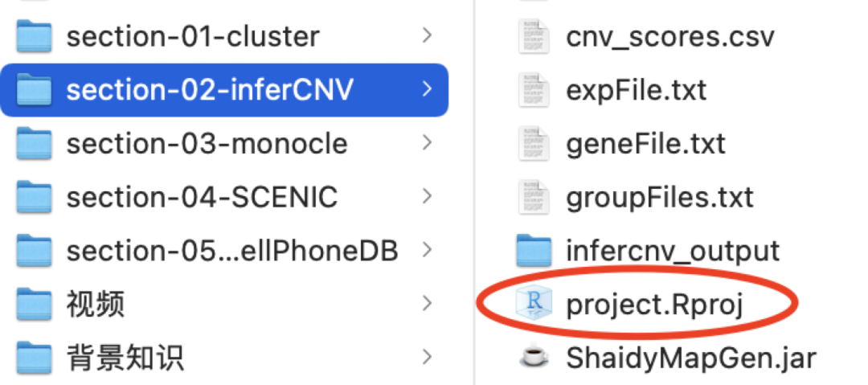Expand the 视频 folder chevron
The image size is (868, 385).
[x=427, y=304]
